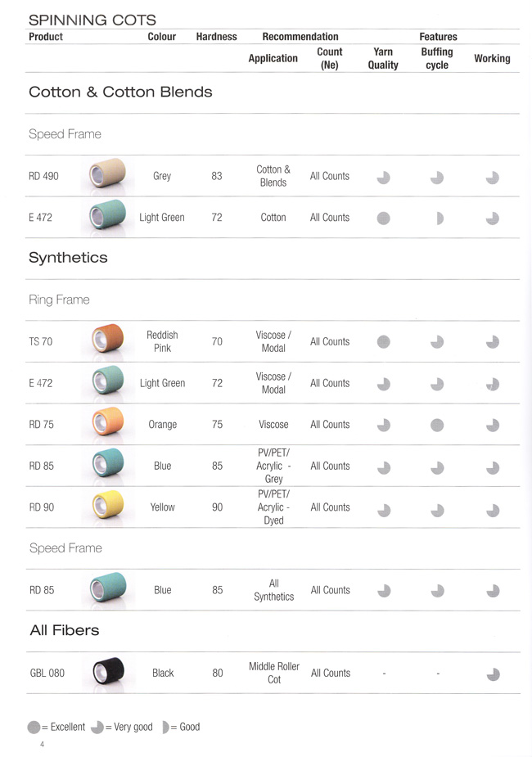532x757 pixels.
Task: Click the Cotton & Cotton Blends heading
Action: click(x=120, y=92)
